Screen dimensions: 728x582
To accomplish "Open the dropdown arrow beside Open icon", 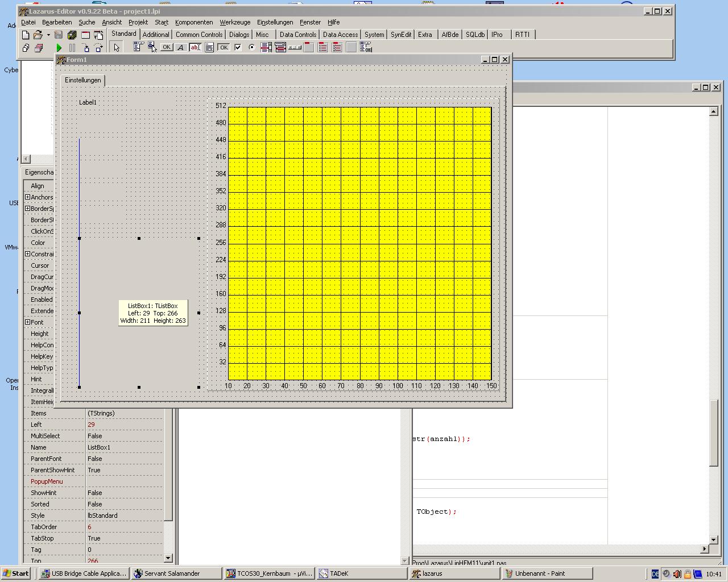I will point(48,35).
